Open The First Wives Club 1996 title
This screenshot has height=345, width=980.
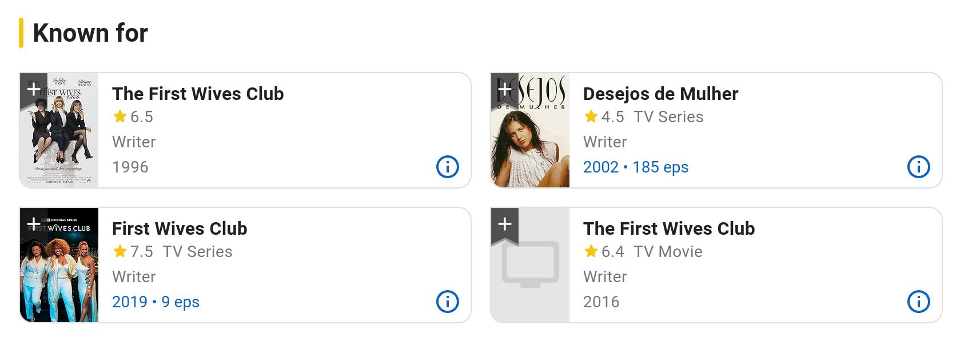(198, 94)
